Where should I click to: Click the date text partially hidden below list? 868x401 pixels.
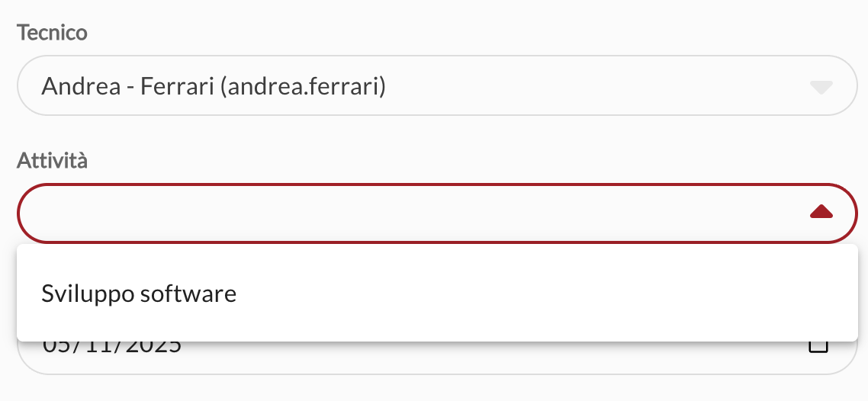click(112, 348)
